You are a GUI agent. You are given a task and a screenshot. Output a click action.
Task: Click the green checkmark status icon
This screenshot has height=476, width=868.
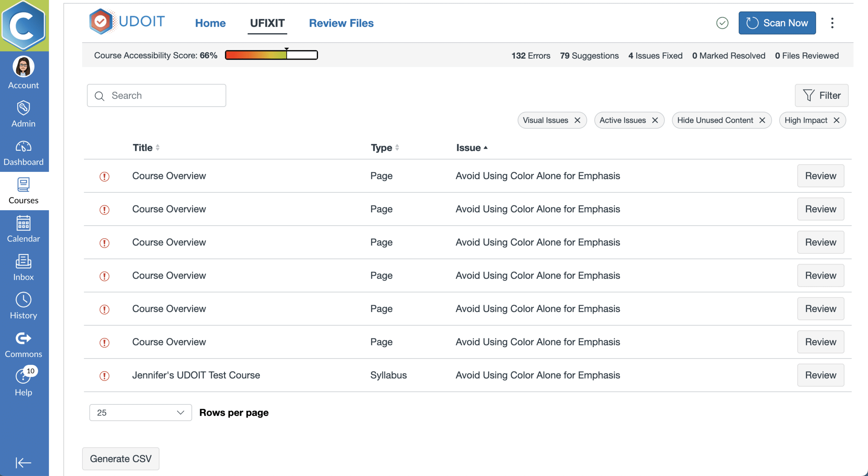click(722, 23)
